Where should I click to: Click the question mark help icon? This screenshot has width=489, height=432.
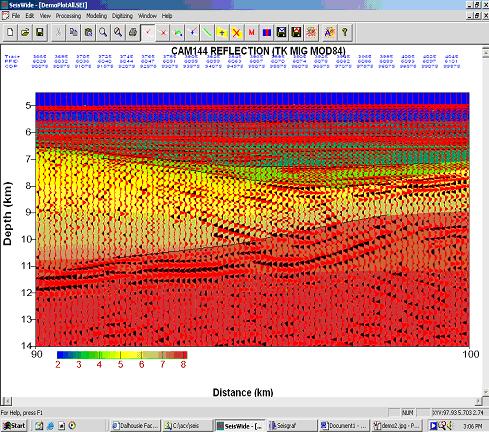[345, 32]
